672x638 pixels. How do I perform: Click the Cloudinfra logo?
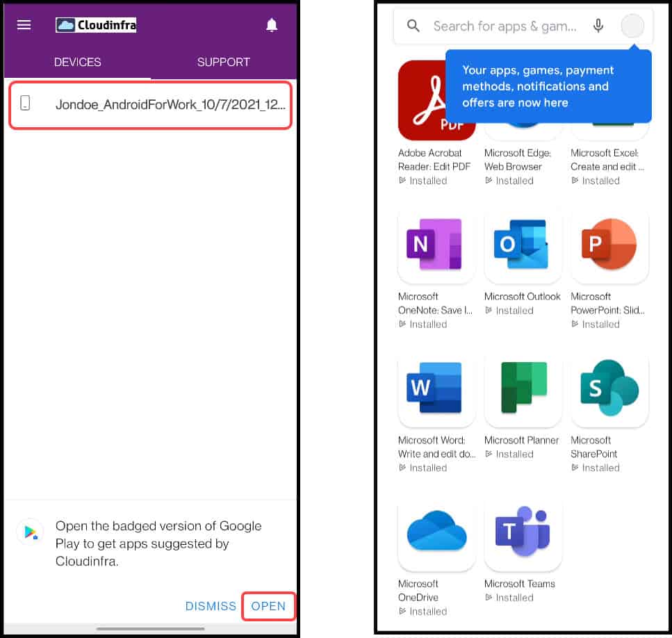pyautogui.click(x=96, y=25)
